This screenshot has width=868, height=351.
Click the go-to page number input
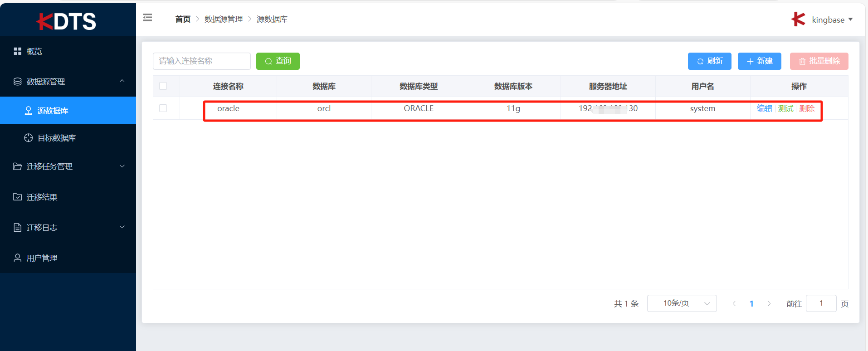coord(821,303)
